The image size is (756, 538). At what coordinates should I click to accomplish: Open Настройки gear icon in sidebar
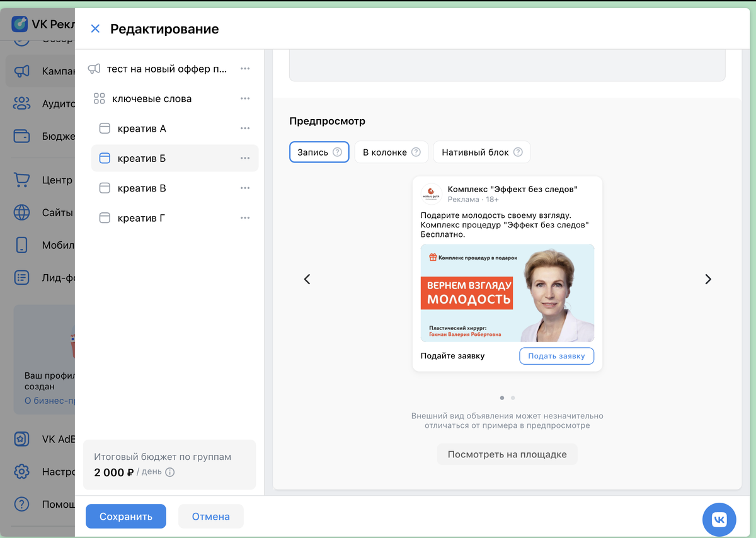tap(21, 471)
